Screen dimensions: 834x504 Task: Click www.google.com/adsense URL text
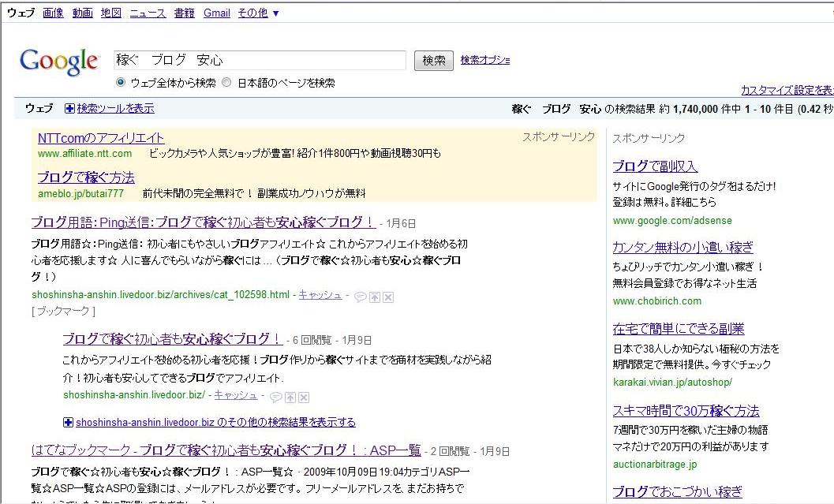672,221
